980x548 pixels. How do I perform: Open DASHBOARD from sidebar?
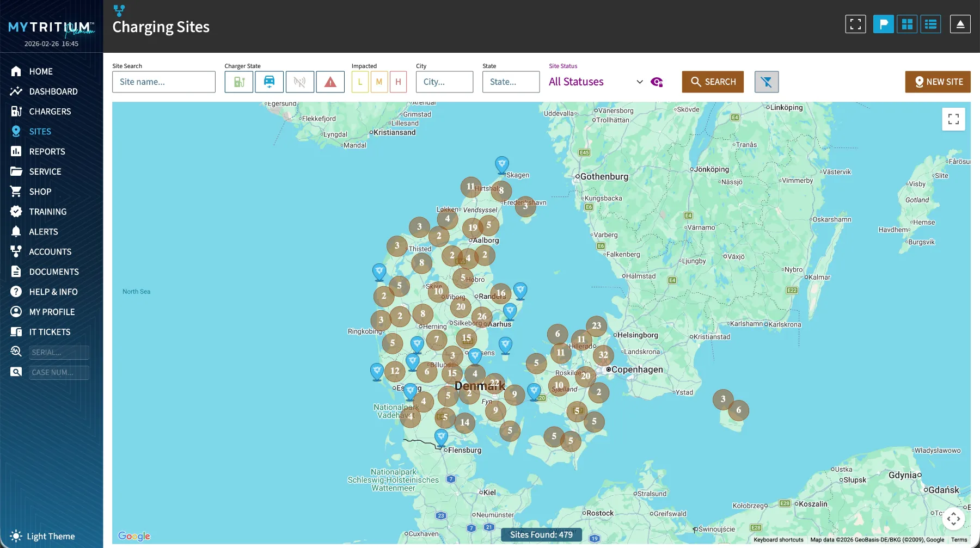click(x=53, y=91)
